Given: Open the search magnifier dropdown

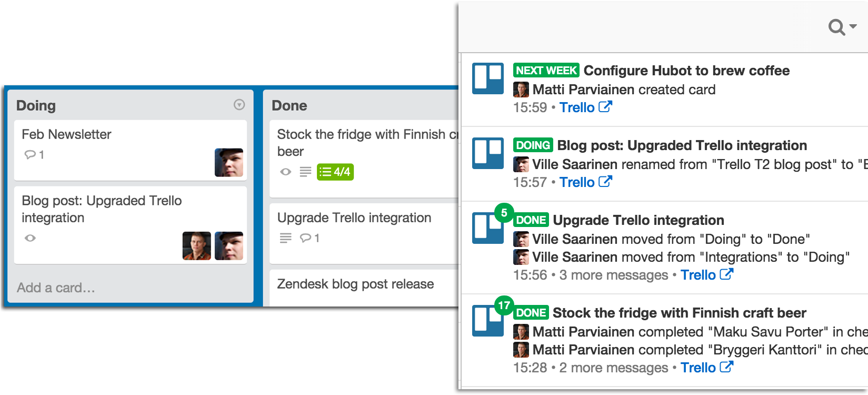Looking at the screenshot, I should click(841, 26).
